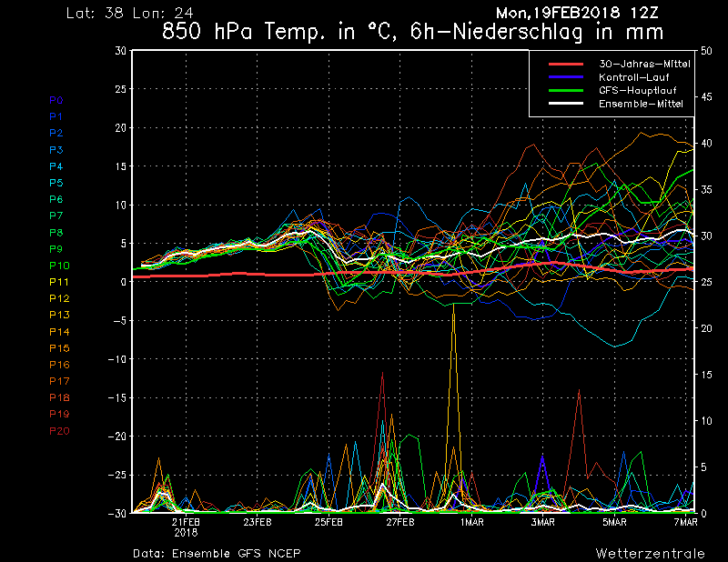Select the P20 ensemble member label

coord(58,430)
